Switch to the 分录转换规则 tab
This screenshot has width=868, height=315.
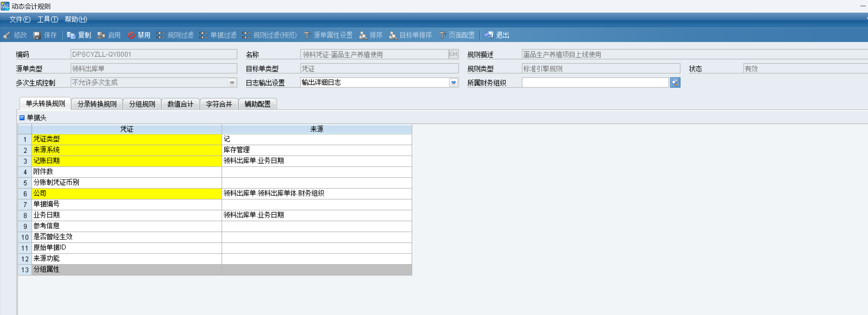[x=97, y=104]
